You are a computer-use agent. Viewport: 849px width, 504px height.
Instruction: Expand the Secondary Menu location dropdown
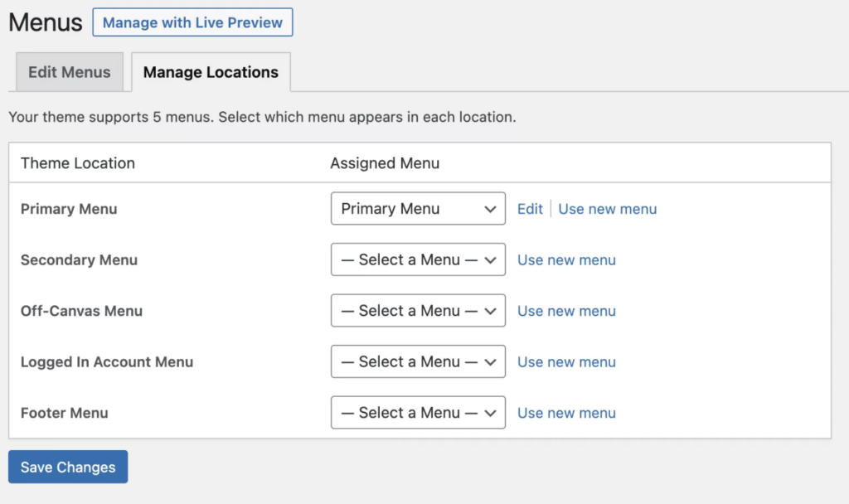click(x=418, y=259)
